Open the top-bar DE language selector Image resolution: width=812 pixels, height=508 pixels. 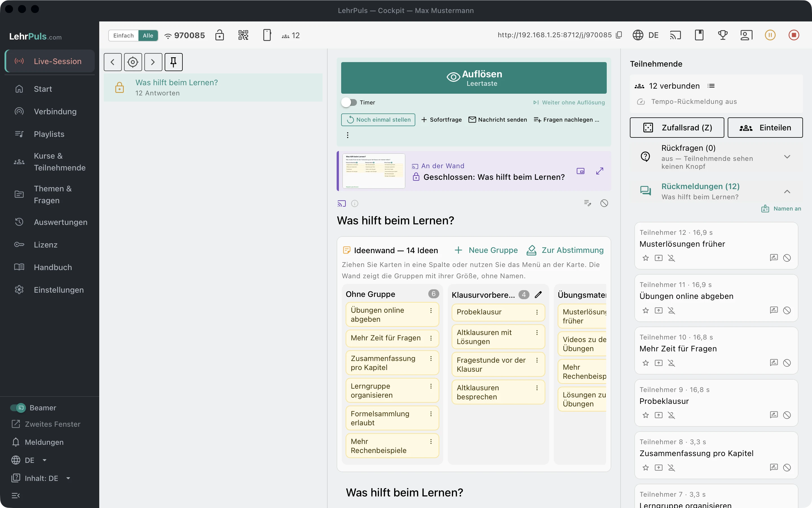click(646, 35)
